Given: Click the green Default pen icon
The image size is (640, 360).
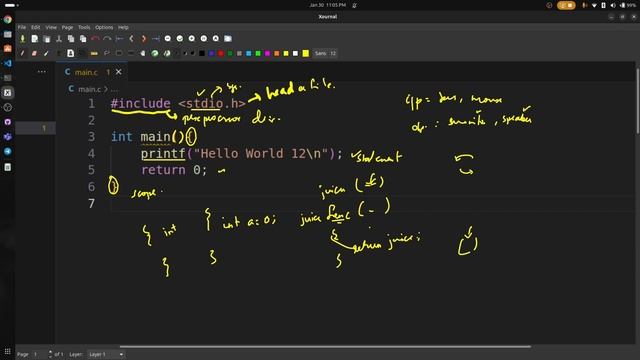Looking at the screenshot, I should [155, 53].
